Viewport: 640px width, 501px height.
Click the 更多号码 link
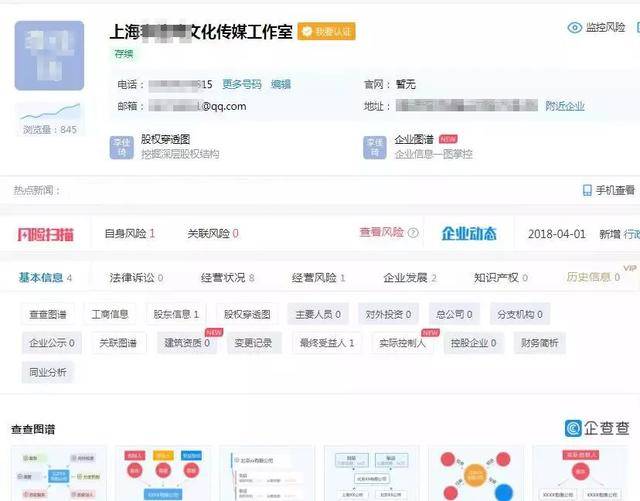click(242, 85)
